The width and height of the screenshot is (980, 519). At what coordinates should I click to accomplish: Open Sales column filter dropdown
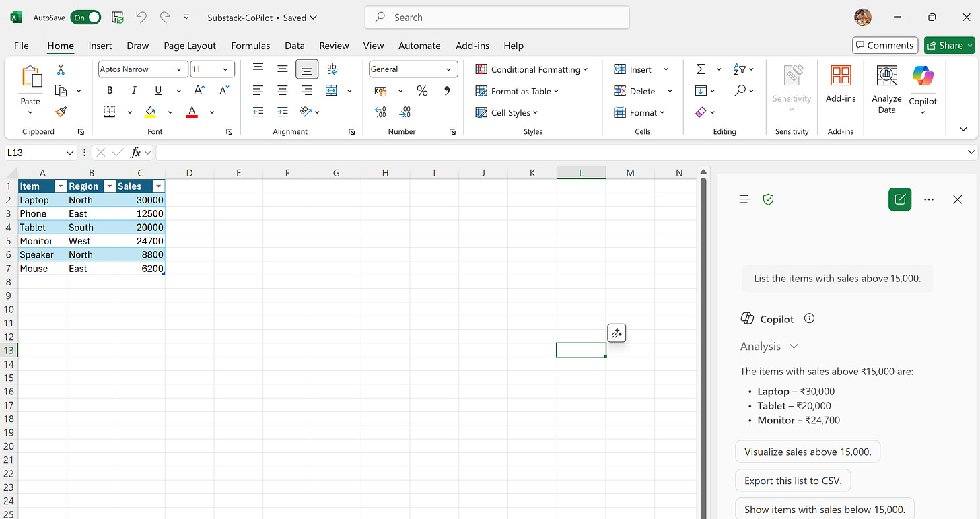158,186
